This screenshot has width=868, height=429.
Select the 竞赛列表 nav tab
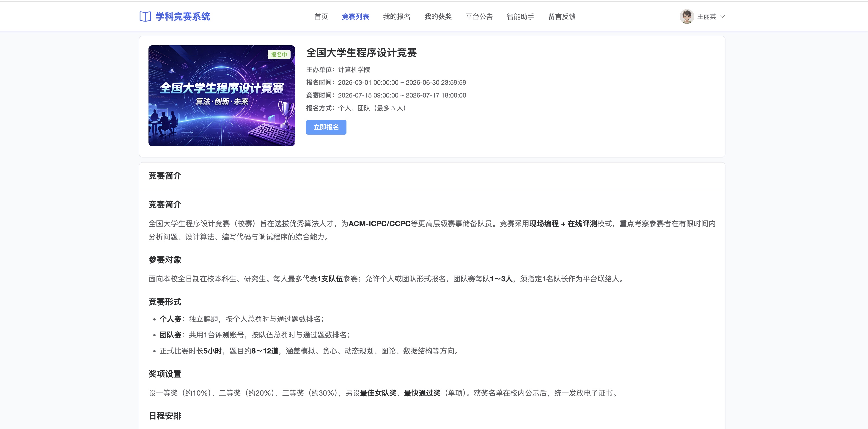(355, 16)
